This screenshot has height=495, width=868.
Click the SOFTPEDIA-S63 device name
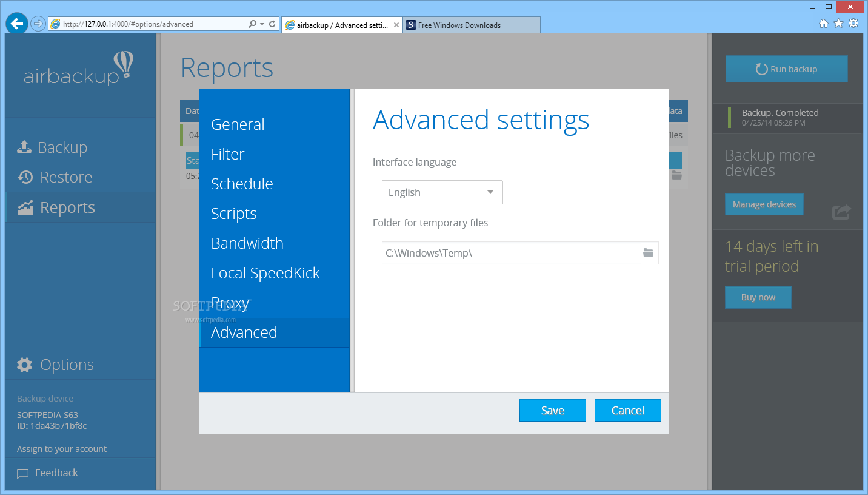(x=47, y=415)
